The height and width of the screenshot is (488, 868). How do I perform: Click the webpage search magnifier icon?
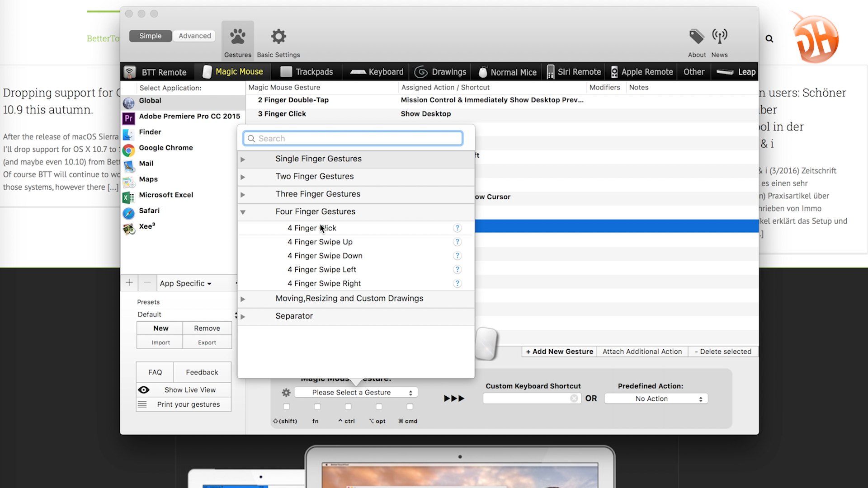769,39
